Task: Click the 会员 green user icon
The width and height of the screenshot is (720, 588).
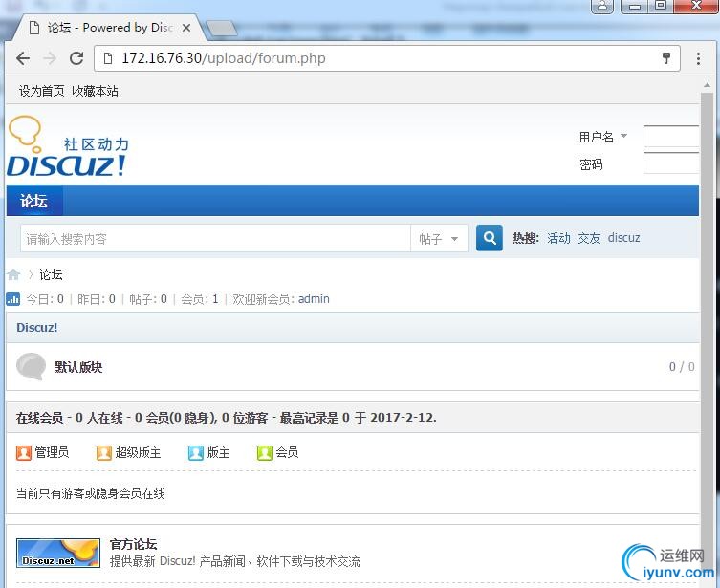Action: 265,452
